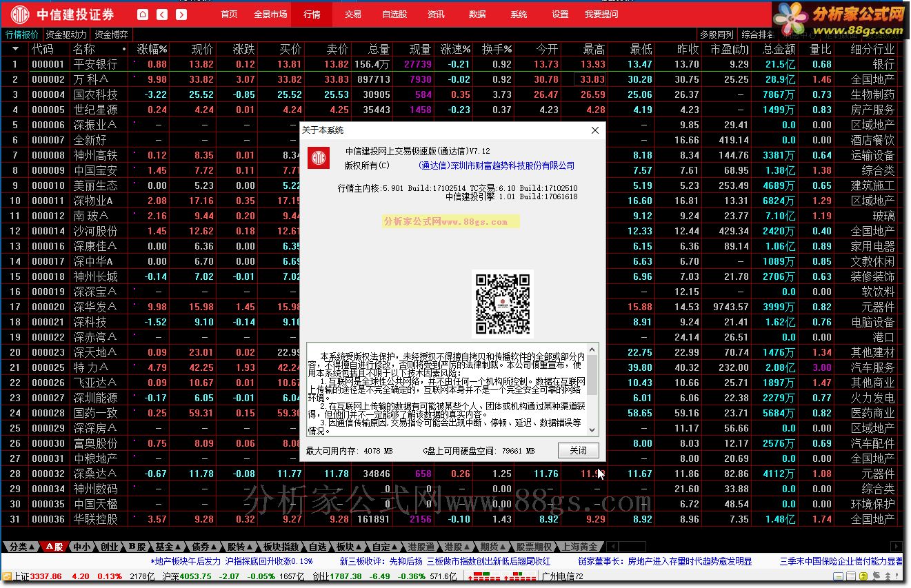Click dialog text scrollbar up arrow
The width and height of the screenshot is (911, 588).
[592, 349]
